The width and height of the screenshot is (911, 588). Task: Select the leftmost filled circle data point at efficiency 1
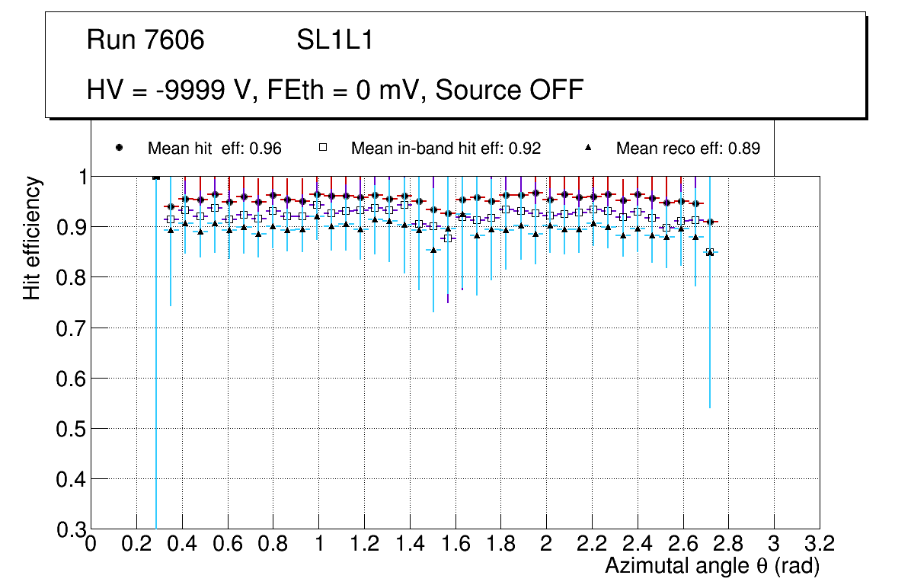[x=156, y=177]
